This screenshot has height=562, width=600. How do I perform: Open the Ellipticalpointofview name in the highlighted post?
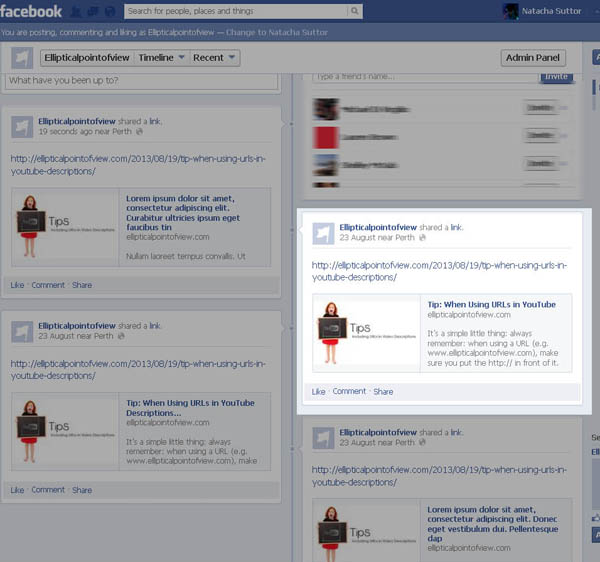pyautogui.click(x=378, y=227)
